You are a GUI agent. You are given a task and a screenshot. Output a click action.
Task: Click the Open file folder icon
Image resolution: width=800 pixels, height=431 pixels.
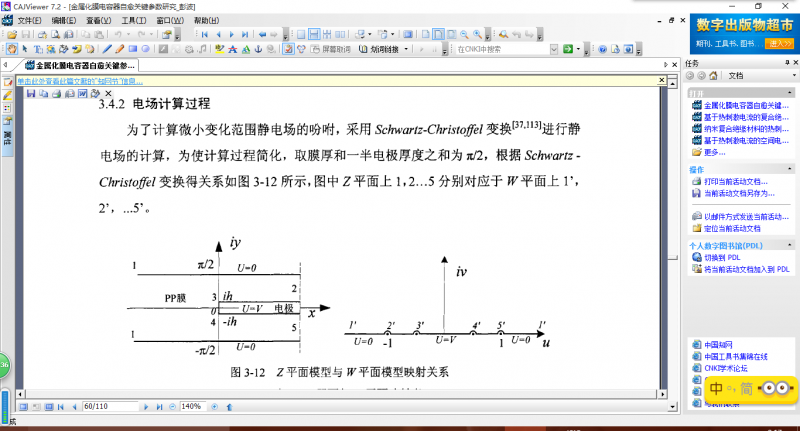[x=12, y=35]
